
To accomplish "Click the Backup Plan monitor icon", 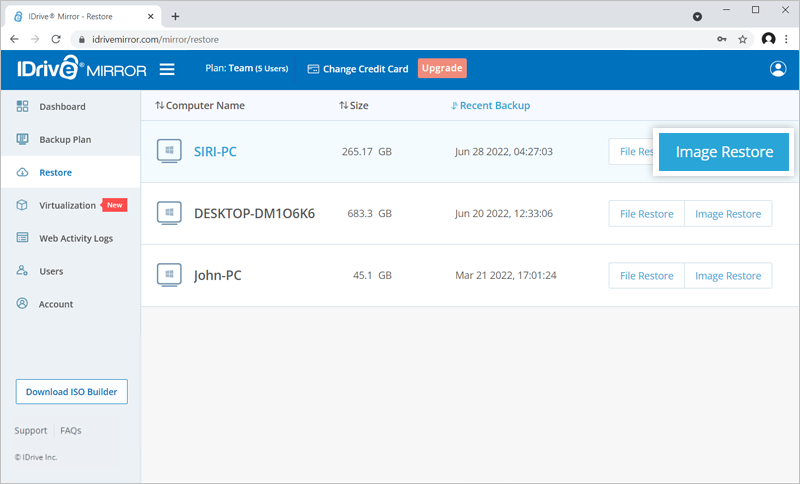I will click(22, 139).
